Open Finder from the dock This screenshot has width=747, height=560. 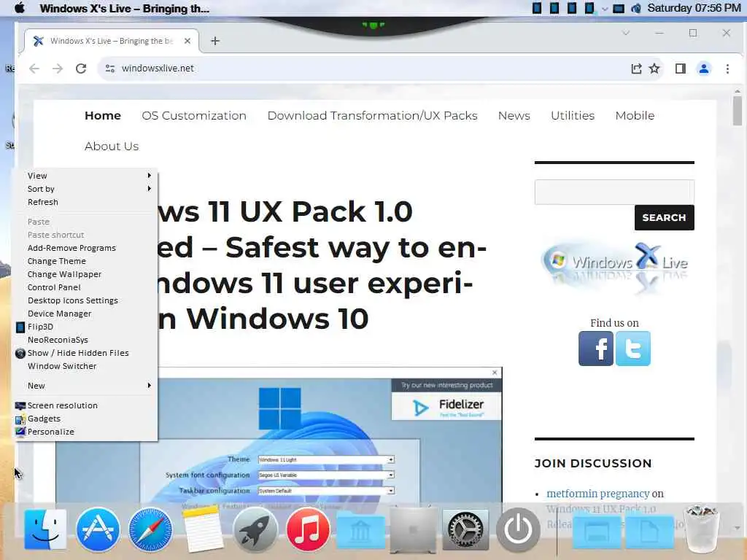coord(45,529)
